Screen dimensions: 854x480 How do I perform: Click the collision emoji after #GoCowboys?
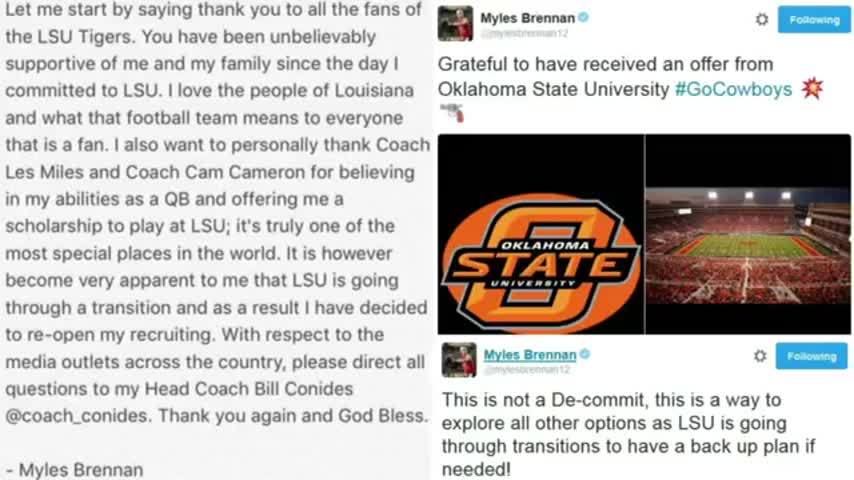click(812, 88)
